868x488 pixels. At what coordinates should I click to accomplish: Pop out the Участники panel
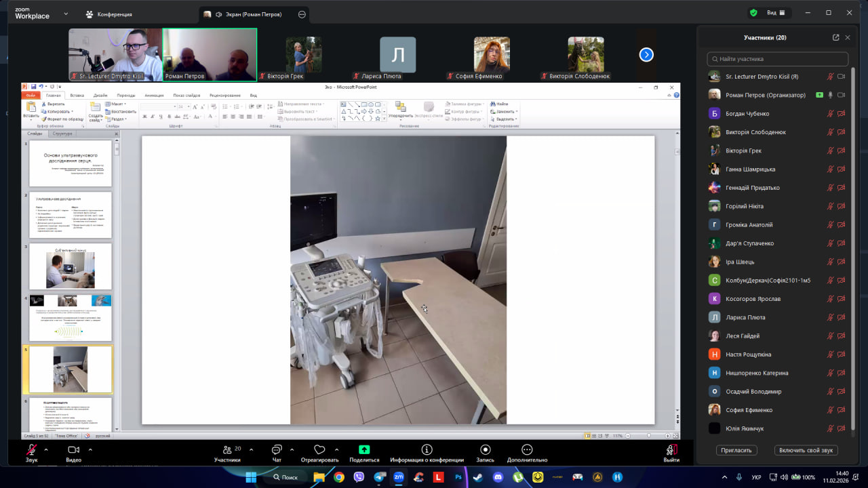pos(835,38)
